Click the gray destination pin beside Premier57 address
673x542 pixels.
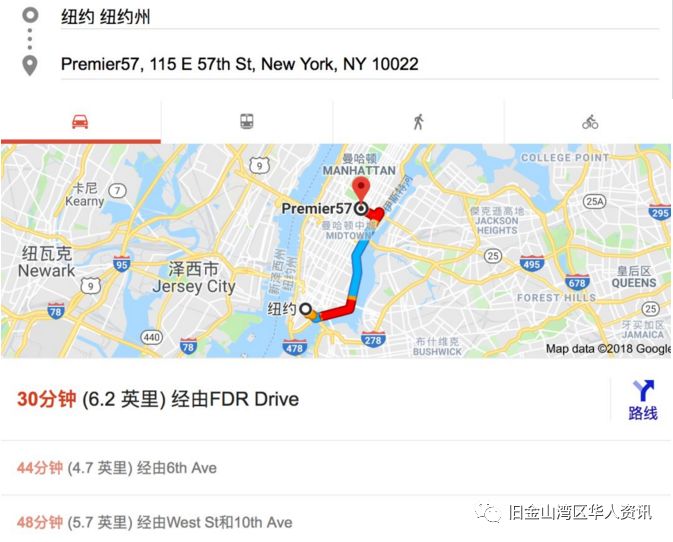[30, 66]
